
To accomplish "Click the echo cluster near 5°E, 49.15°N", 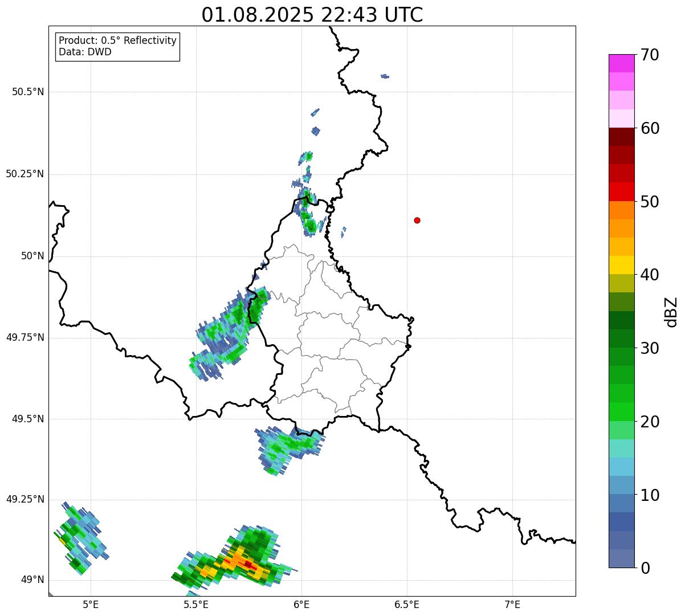I will coord(81,539).
